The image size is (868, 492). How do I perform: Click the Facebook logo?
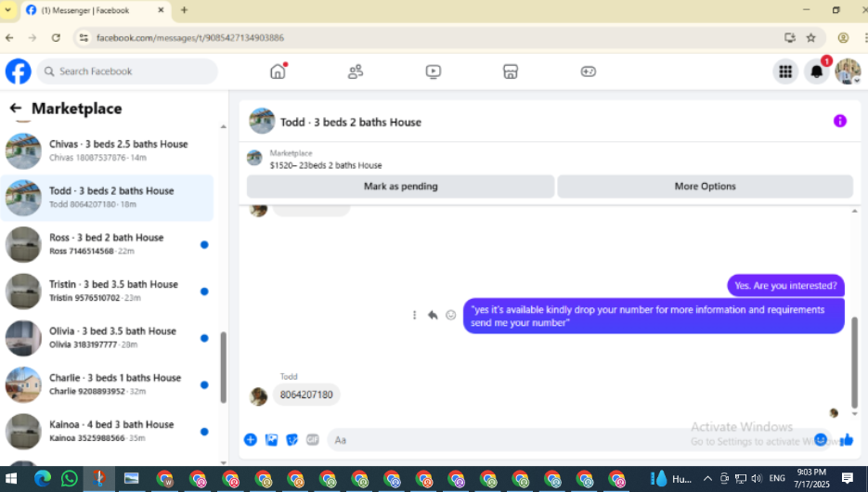[19, 71]
